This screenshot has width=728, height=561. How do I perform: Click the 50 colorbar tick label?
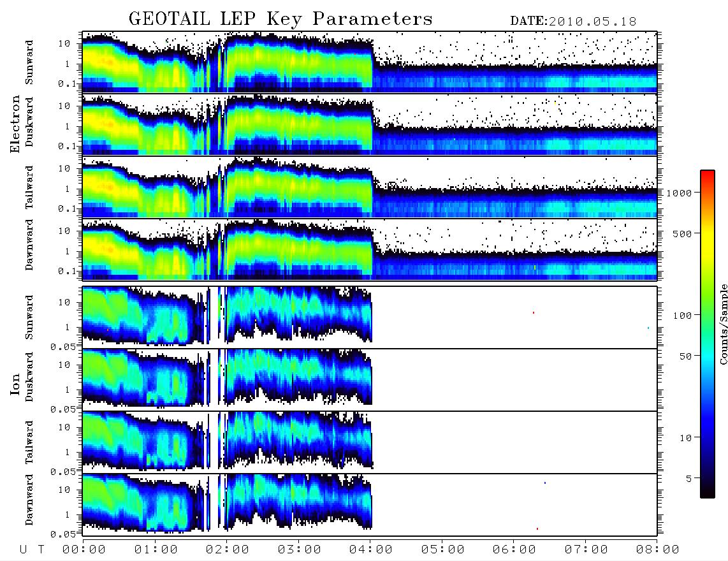coord(685,356)
